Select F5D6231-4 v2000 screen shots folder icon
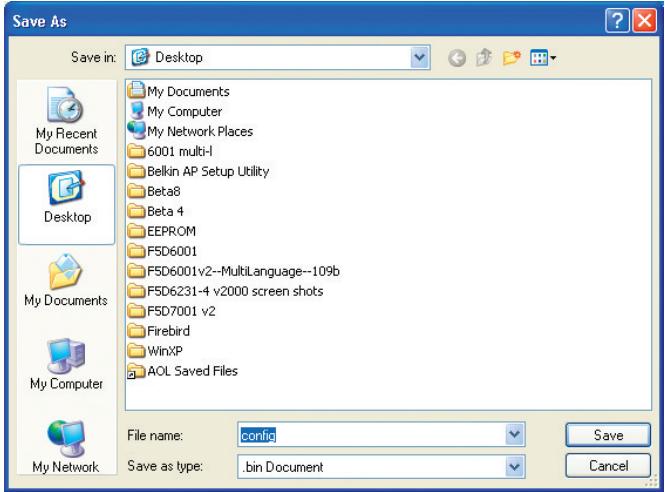This screenshot has height=492, width=665. pos(137,291)
